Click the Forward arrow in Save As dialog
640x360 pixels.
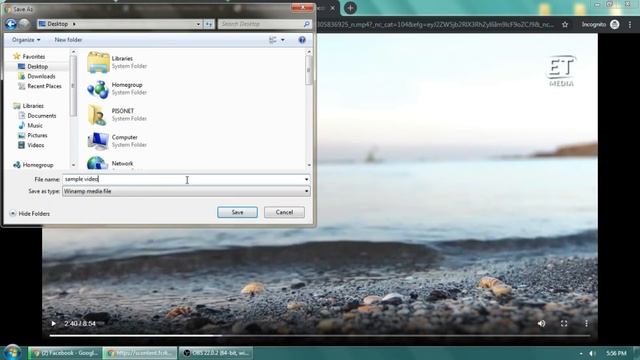pos(24,24)
